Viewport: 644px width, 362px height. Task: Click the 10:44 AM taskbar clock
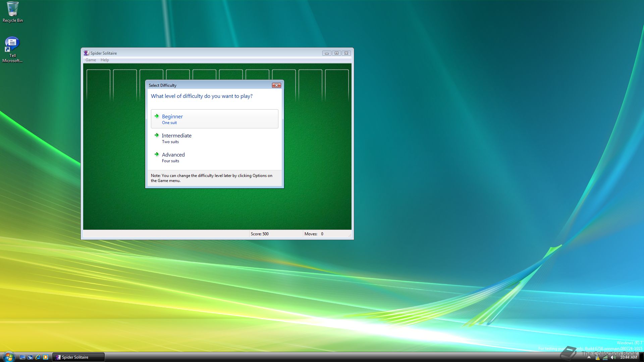click(x=628, y=357)
